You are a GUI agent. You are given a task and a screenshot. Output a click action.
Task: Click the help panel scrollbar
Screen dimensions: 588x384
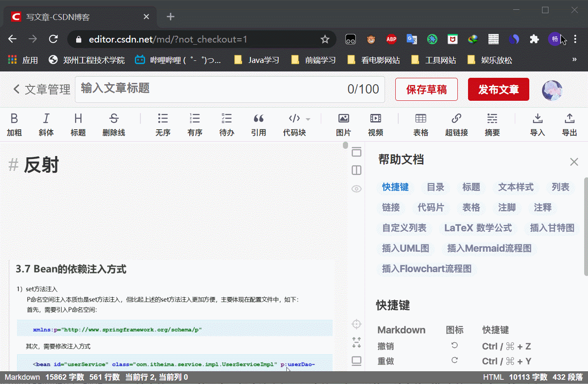(x=586, y=227)
